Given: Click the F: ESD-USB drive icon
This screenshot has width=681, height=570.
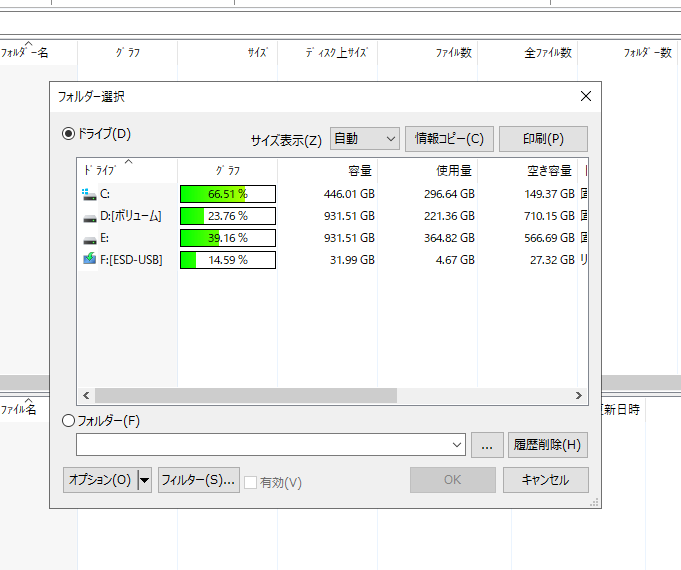Looking at the screenshot, I should point(90,260).
